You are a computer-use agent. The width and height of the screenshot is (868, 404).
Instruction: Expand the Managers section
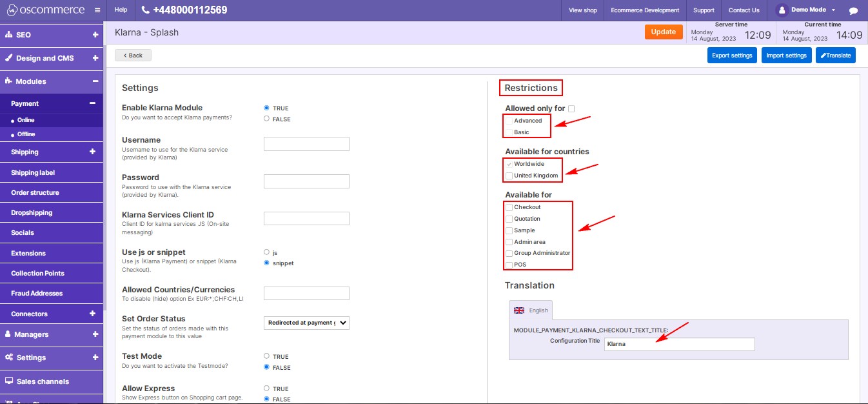point(95,334)
